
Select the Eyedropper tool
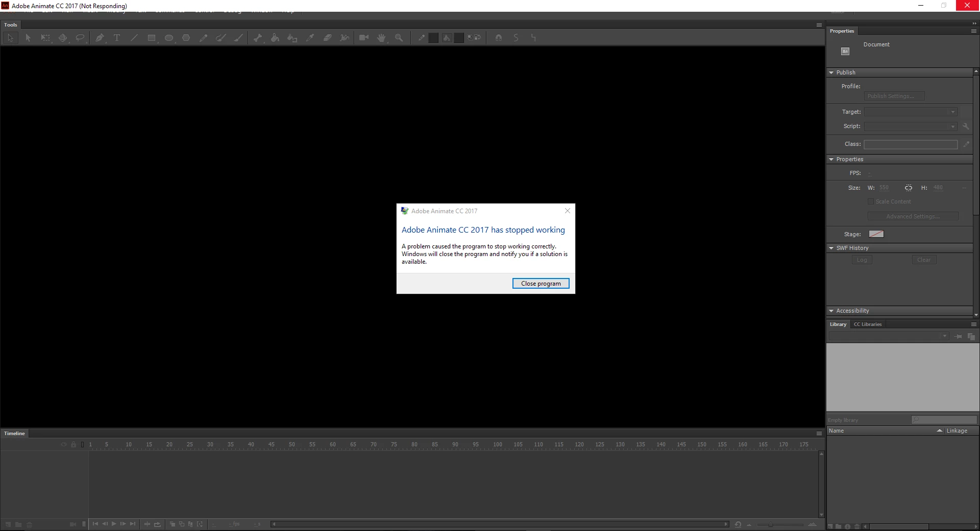coord(310,38)
